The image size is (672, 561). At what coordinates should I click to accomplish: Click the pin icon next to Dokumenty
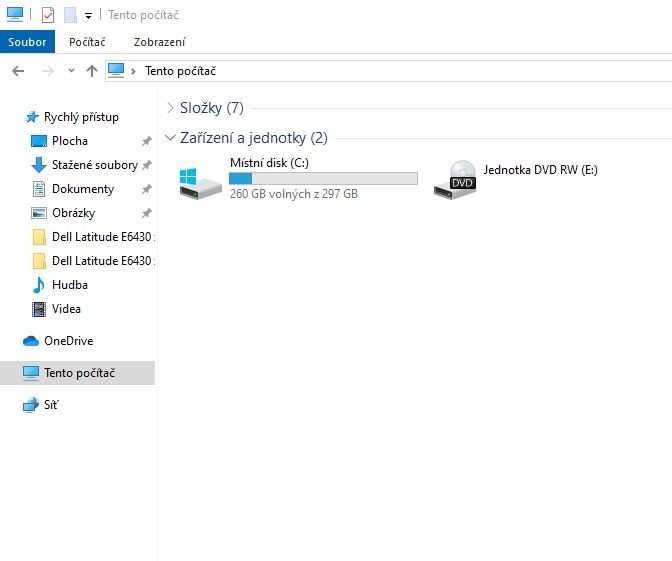(147, 189)
